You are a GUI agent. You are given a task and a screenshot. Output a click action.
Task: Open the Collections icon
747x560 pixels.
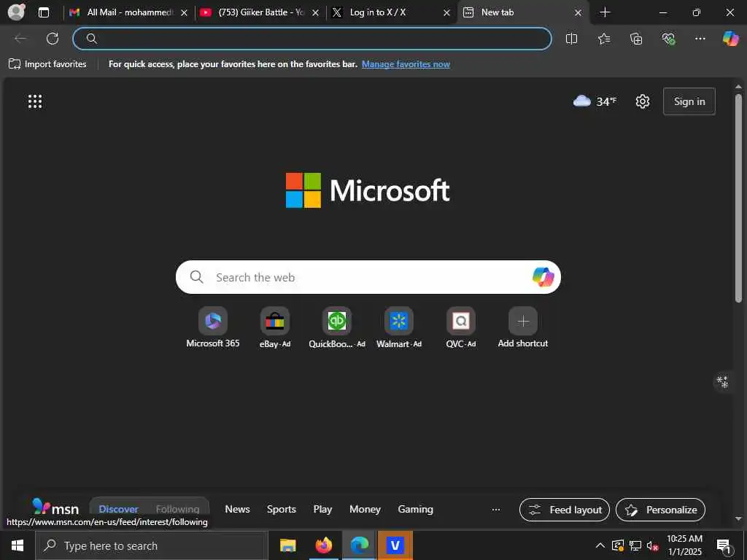coord(636,39)
